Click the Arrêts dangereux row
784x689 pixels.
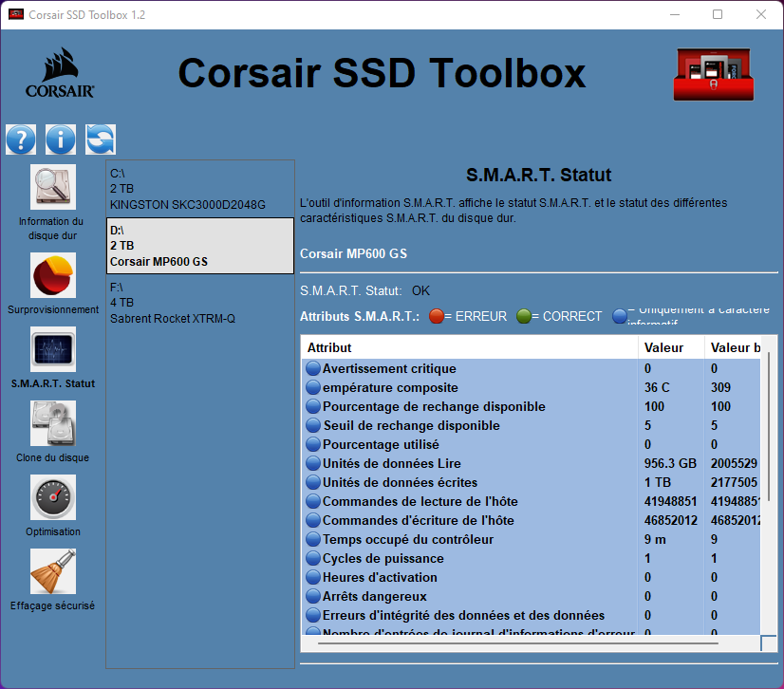pos(531,597)
